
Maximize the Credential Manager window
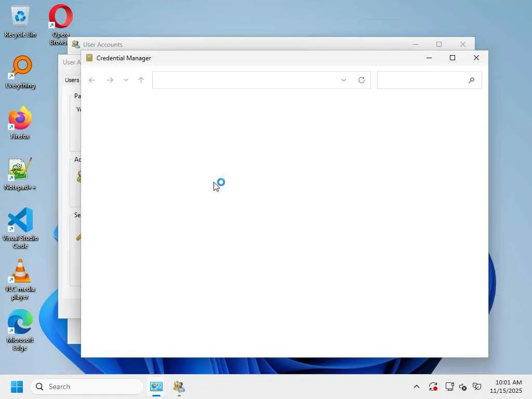click(453, 58)
